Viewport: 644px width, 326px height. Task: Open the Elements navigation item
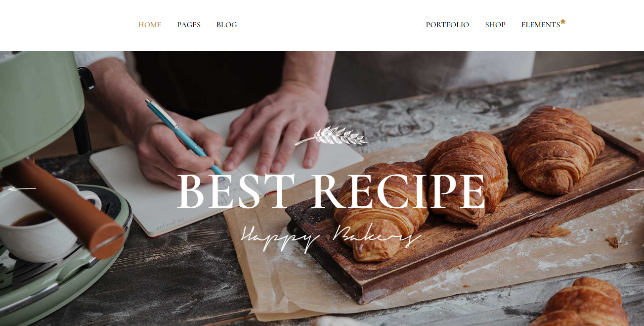(x=541, y=25)
